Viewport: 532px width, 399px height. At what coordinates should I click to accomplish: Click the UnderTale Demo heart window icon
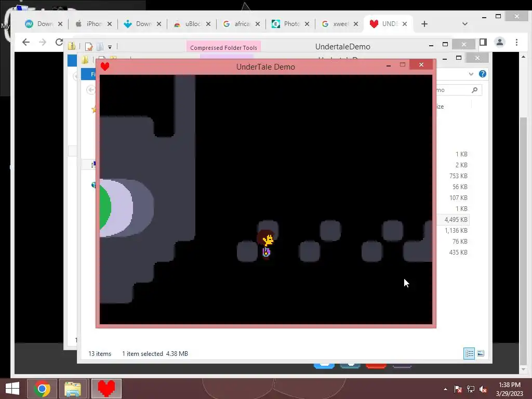pos(105,66)
